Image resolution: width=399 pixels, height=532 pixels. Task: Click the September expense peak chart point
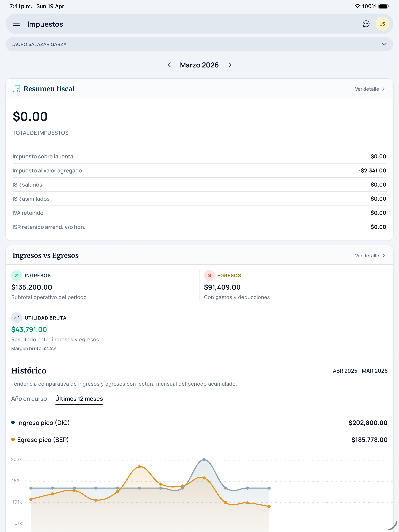(139, 467)
